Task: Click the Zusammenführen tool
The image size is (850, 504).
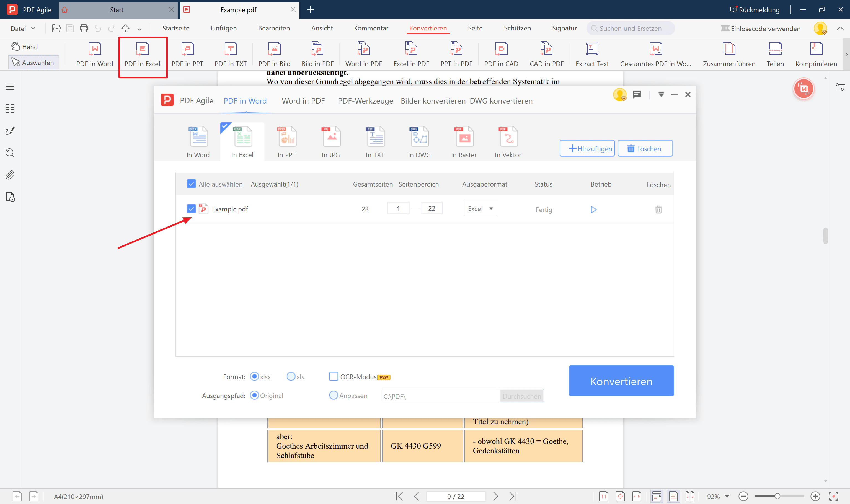Action: tap(729, 54)
